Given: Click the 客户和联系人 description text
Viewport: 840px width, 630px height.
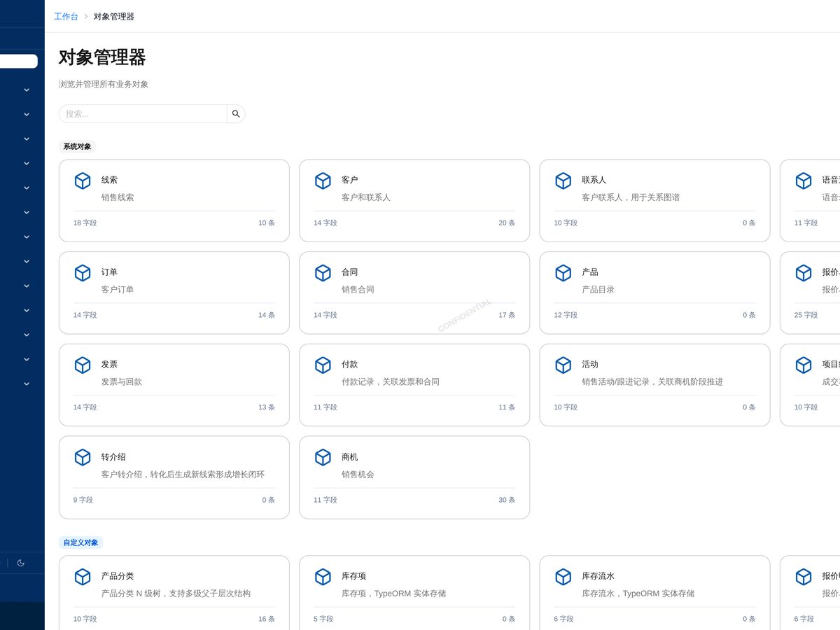Looking at the screenshot, I should tap(366, 197).
